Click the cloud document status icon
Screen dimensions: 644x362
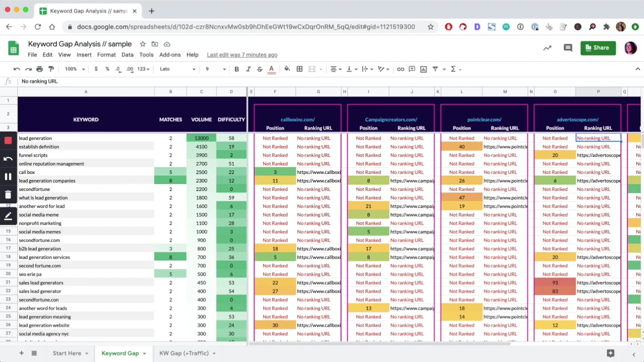pyautogui.click(x=167, y=44)
